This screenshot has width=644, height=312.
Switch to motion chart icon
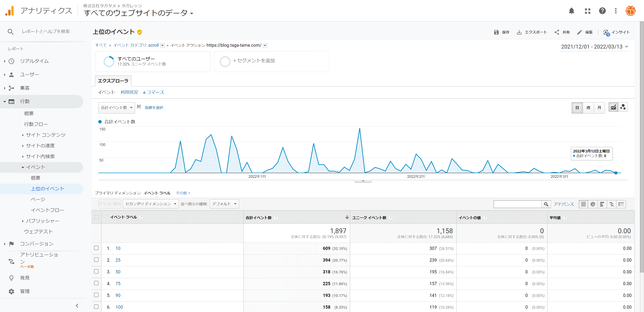(x=623, y=107)
